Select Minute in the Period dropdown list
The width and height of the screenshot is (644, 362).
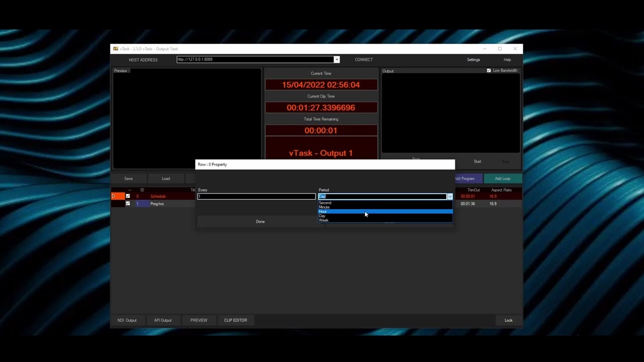[x=385, y=207]
